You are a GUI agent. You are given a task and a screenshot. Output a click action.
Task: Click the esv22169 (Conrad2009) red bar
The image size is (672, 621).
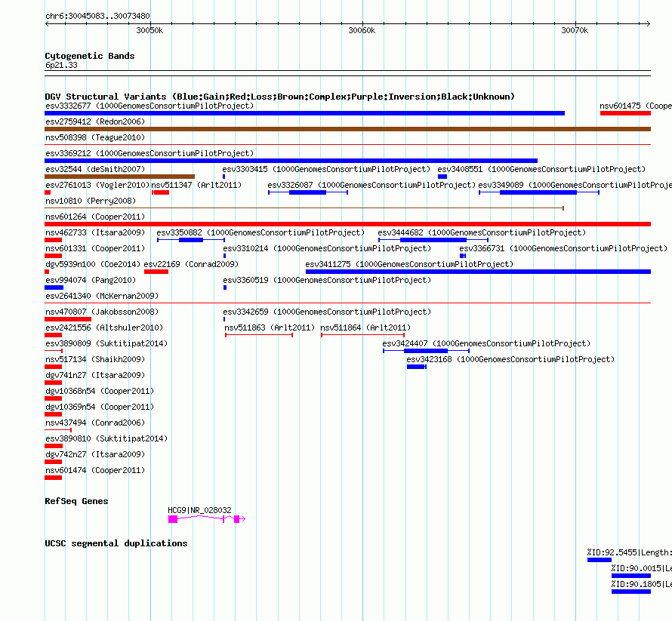(x=156, y=272)
